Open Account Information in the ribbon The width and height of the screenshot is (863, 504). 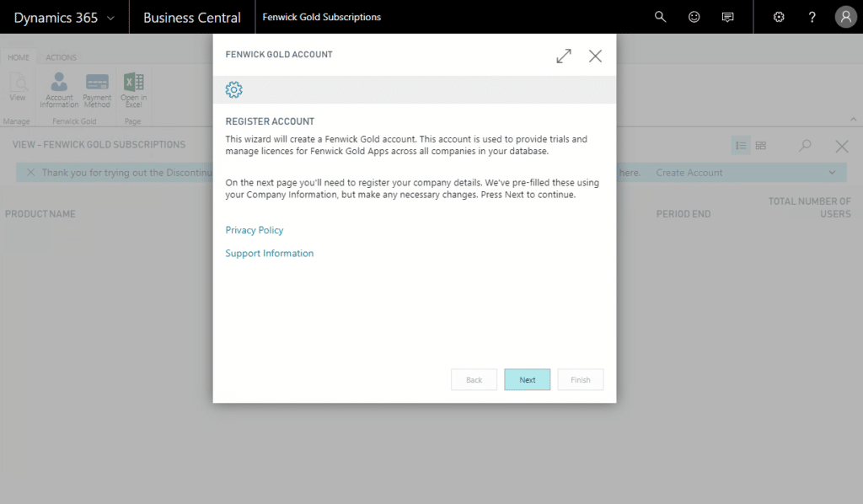click(x=59, y=90)
